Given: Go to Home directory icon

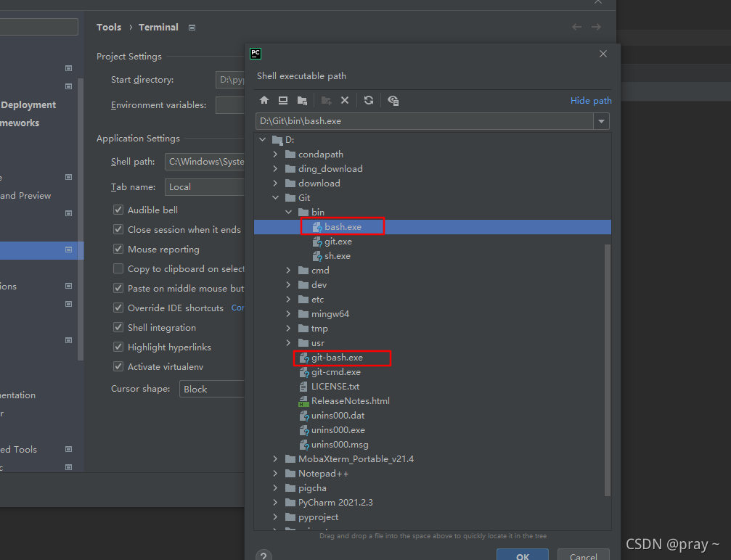Looking at the screenshot, I should coord(264,100).
